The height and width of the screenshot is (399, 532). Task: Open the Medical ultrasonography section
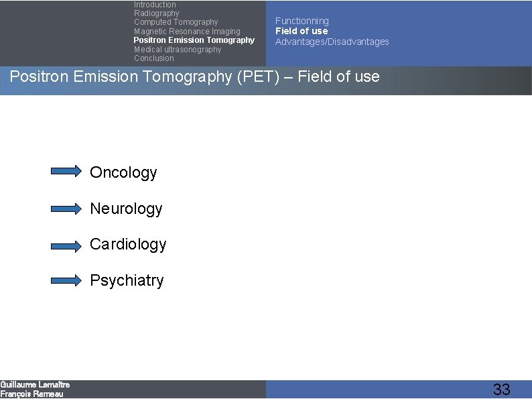coord(177,50)
